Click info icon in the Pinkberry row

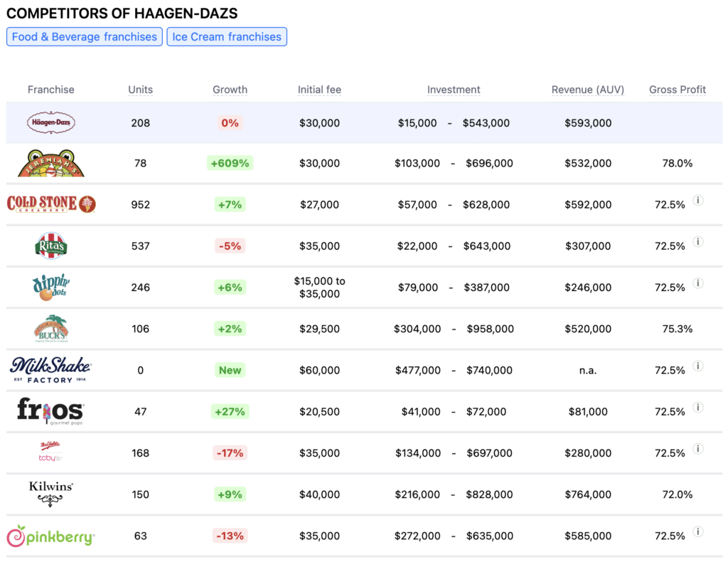(698, 531)
